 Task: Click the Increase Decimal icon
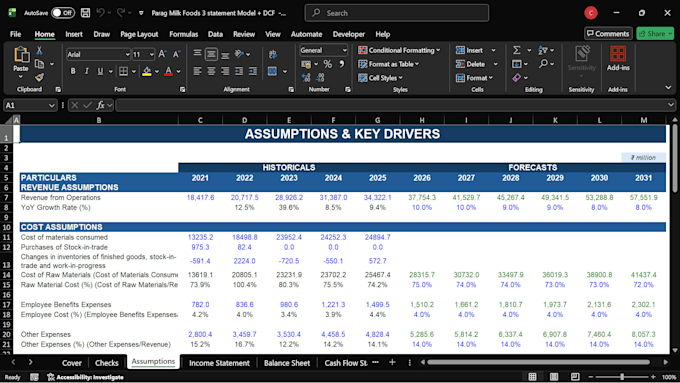coord(306,78)
